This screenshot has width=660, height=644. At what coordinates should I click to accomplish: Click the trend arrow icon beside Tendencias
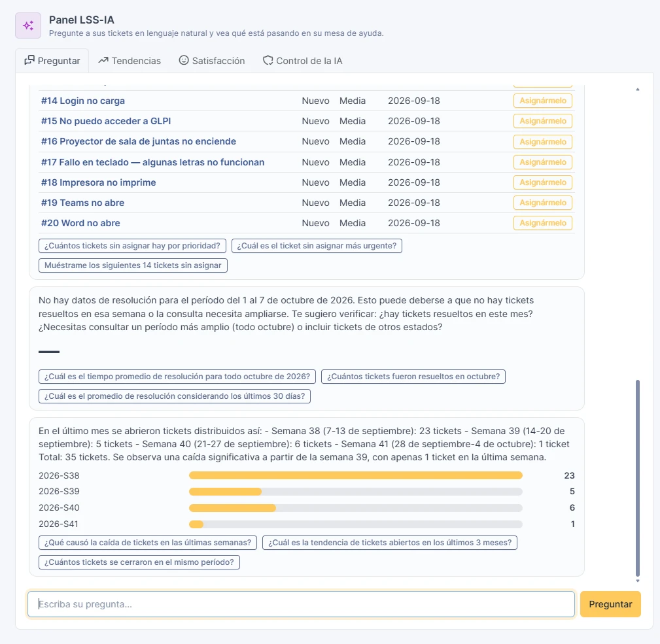click(103, 60)
